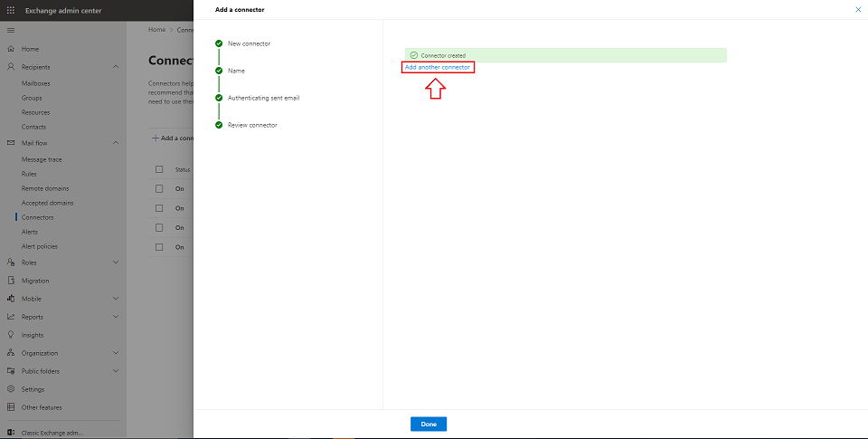Select Accepted domains menu item

(x=47, y=203)
